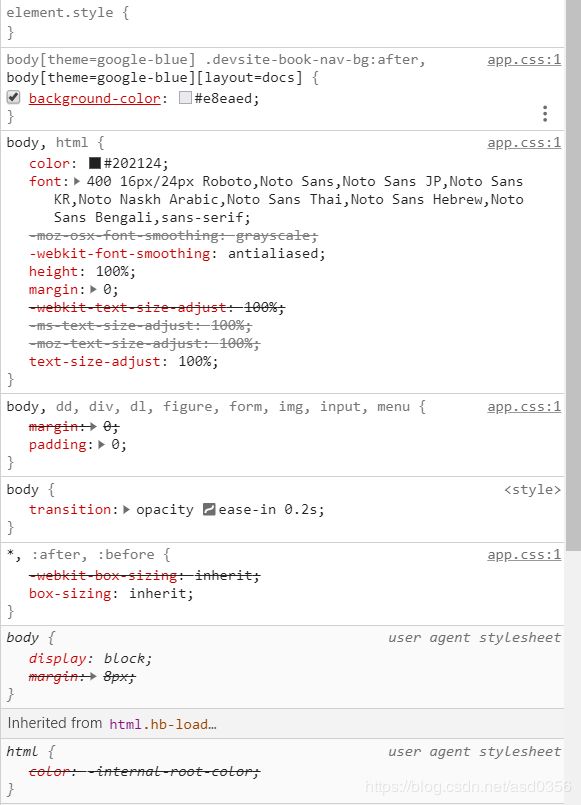This screenshot has height=805, width=581.
Task: Edit the box-sizing inherit value
Action: [x=161, y=593]
